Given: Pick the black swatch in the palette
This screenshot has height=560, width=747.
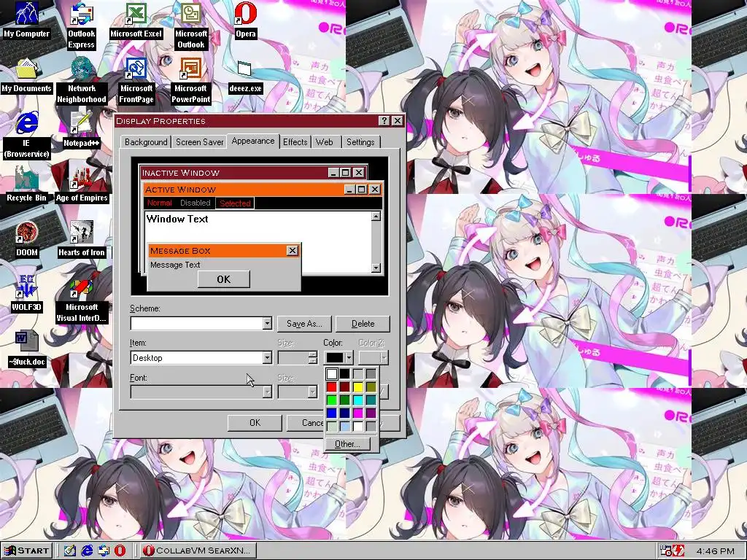Looking at the screenshot, I should (344, 374).
